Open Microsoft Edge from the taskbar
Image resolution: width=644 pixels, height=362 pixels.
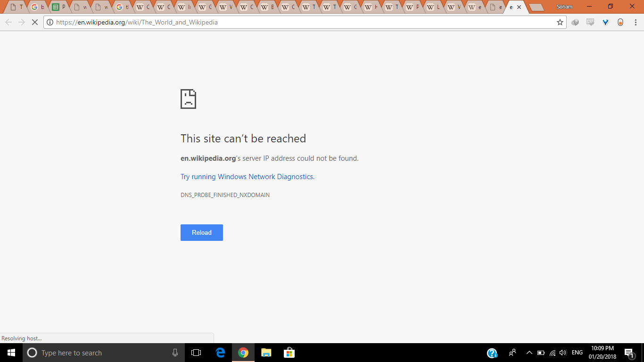(220, 353)
